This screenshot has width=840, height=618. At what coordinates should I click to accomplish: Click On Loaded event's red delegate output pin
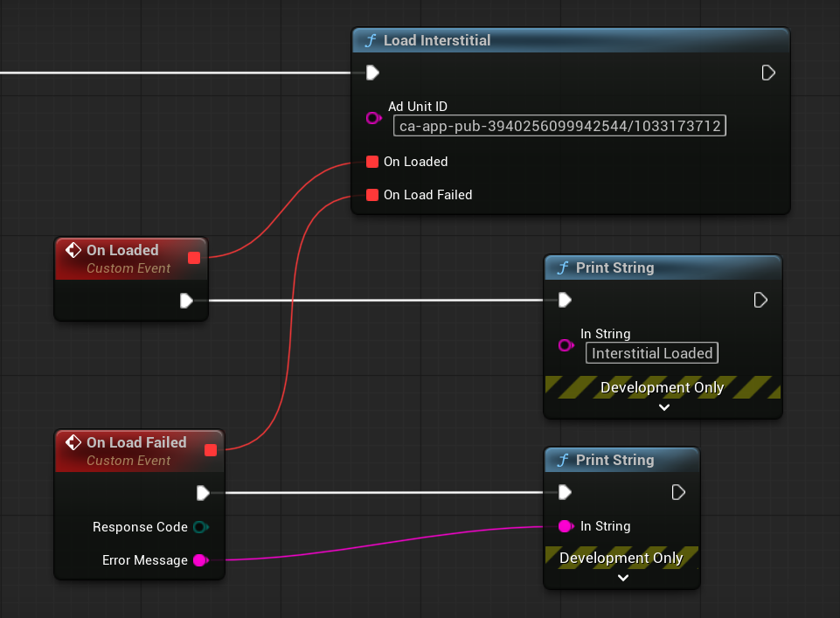194,258
